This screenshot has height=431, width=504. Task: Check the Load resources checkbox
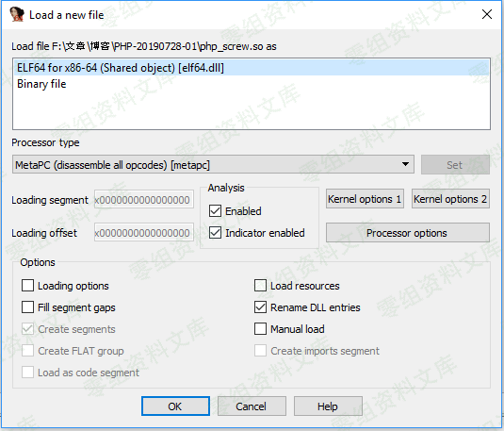260,286
